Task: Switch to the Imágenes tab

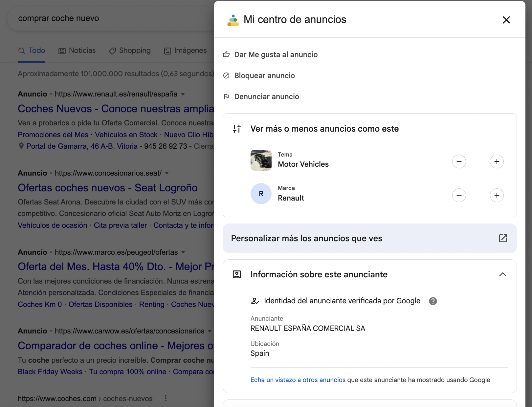Action: click(185, 51)
